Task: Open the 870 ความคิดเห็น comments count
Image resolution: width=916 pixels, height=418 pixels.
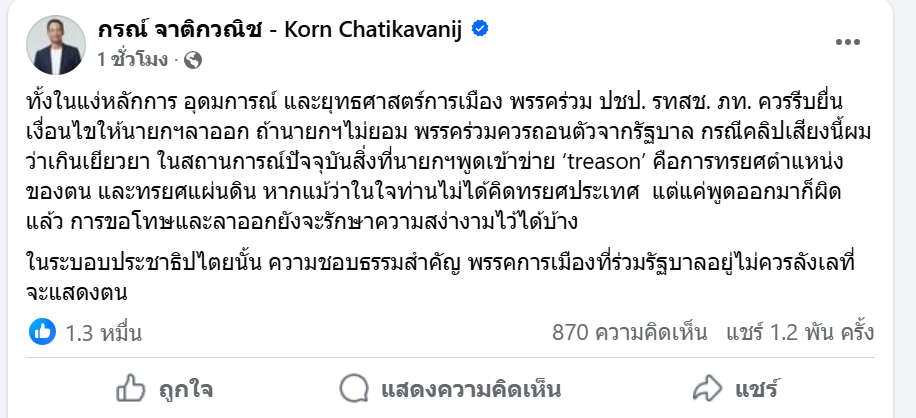Action: [630, 332]
